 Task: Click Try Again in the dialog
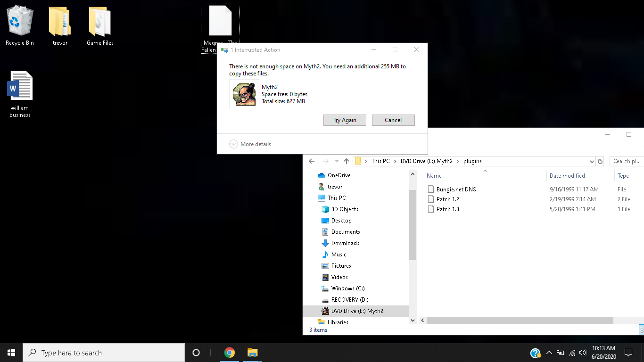(x=345, y=120)
